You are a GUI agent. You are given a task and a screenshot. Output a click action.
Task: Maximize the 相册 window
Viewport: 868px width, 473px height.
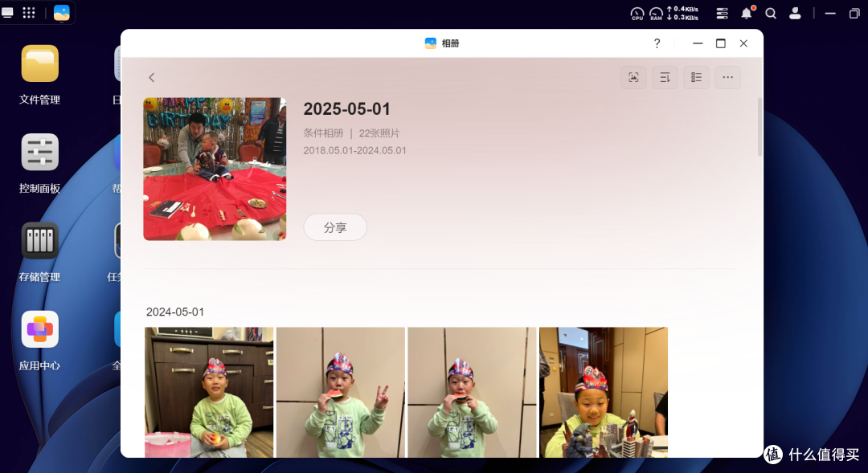pyautogui.click(x=721, y=43)
